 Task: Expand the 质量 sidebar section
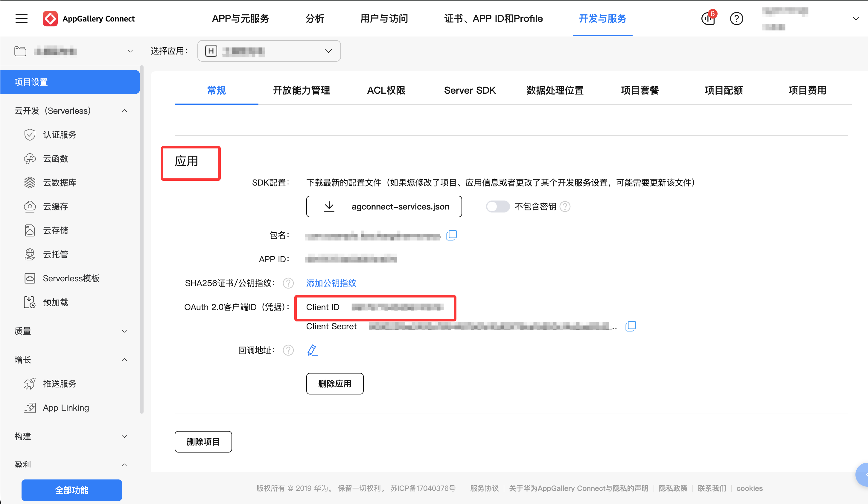pyautogui.click(x=124, y=331)
